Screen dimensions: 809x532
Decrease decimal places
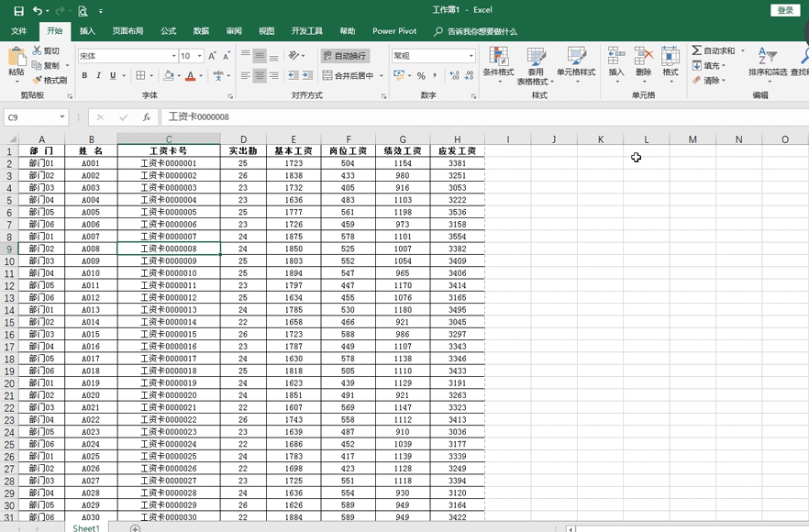(x=469, y=76)
